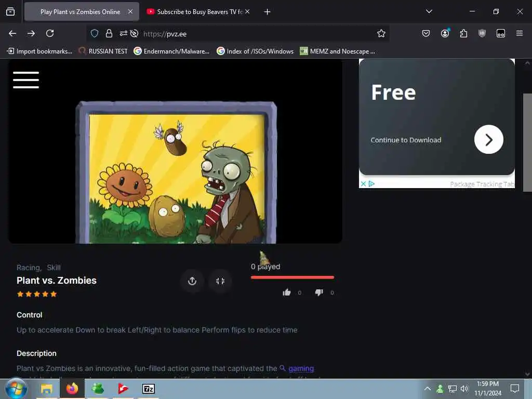Open MEMZ and Noescape bookmark
The width and height of the screenshot is (532, 399).
pyautogui.click(x=338, y=51)
